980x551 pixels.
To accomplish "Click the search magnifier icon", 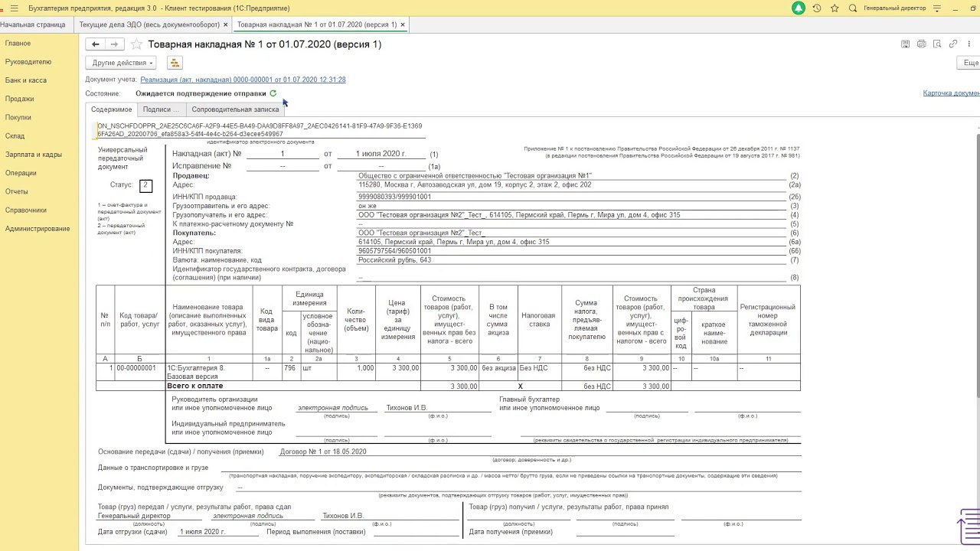I will [x=853, y=8].
